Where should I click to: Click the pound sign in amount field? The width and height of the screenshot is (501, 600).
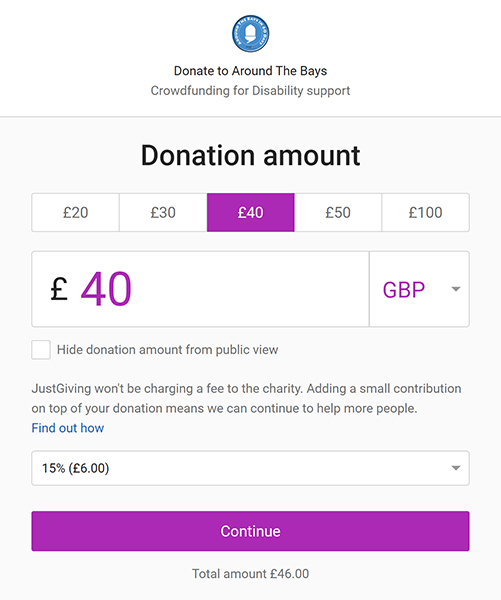pos(59,289)
